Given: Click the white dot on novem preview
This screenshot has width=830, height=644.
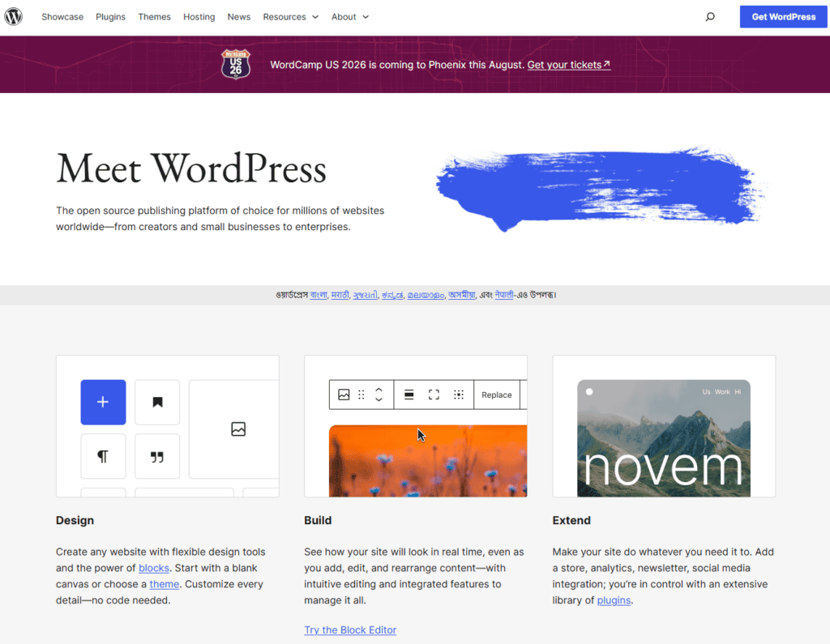Looking at the screenshot, I should click(x=589, y=391).
